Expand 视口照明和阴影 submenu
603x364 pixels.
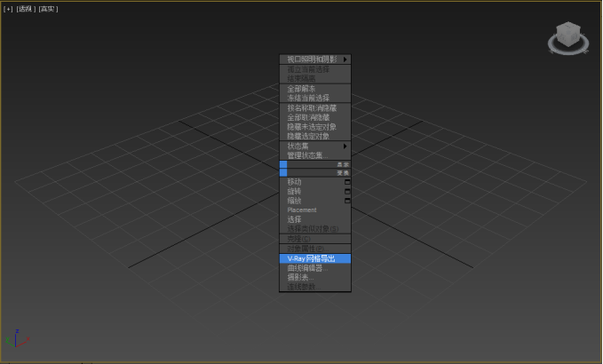[315, 59]
